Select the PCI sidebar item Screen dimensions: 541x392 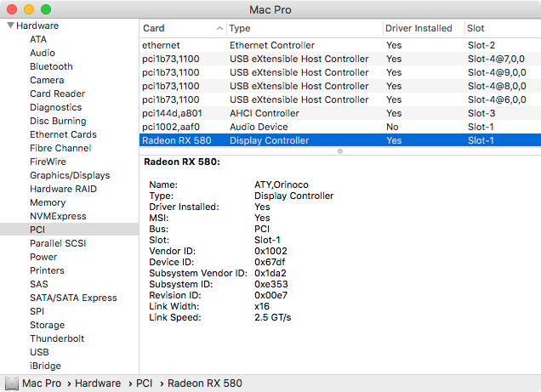pos(70,230)
